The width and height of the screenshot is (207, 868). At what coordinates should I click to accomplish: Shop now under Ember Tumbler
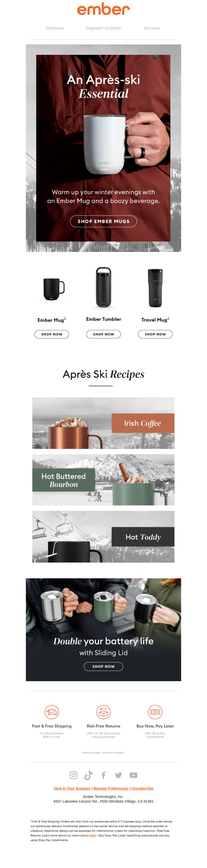point(103,334)
